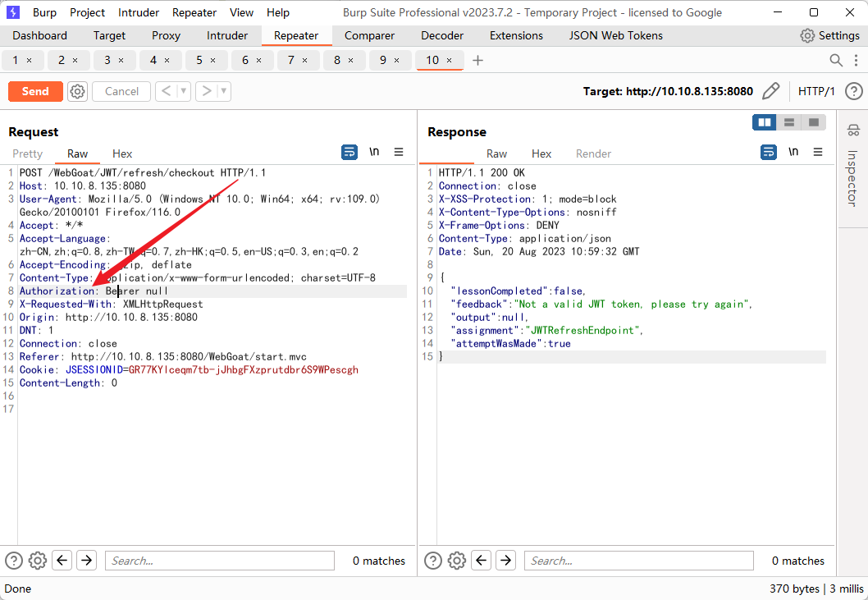The image size is (868, 600).
Task: Open the Settings gear in top bar
Action: pos(807,35)
